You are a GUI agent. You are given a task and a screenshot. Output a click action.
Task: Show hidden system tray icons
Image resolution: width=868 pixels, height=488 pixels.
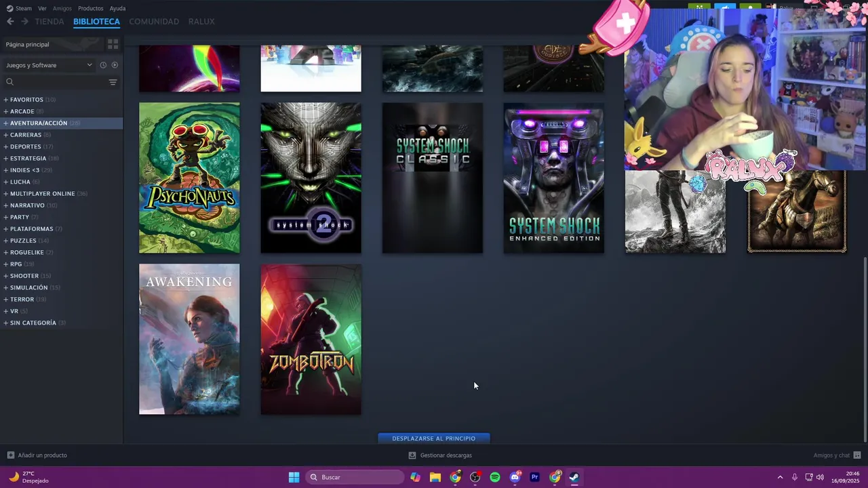780,477
